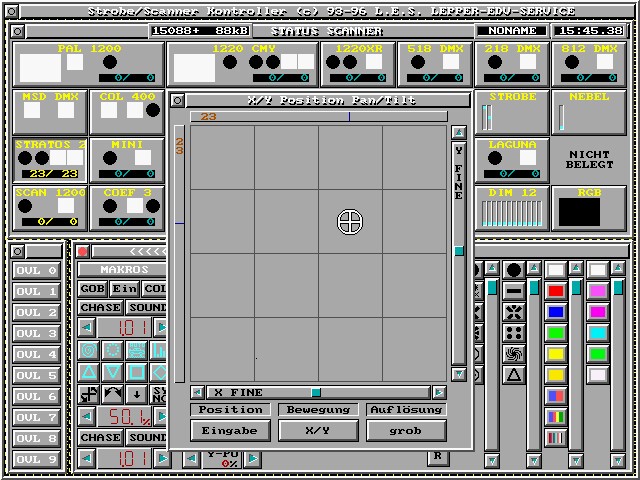Select the black swirl gobo icon
Viewport: 640px width, 480px height.
[513, 354]
